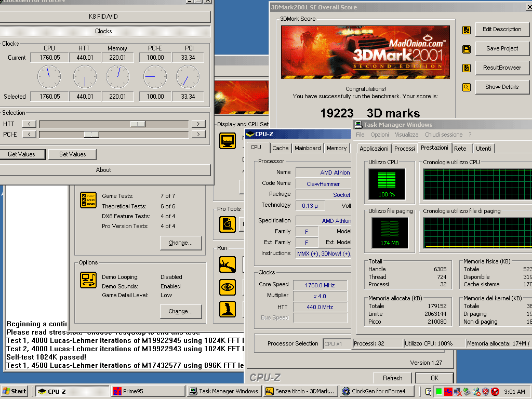Image resolution: width=532 pixels, height=399 pixels.
Task: Click the green CPU usage tray icon
Action: (438, 392)
